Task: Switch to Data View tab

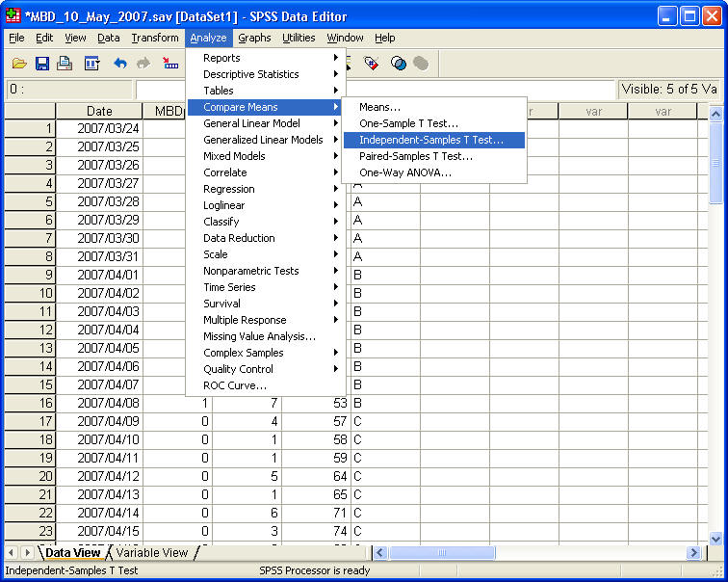Action: click(73, 552)
